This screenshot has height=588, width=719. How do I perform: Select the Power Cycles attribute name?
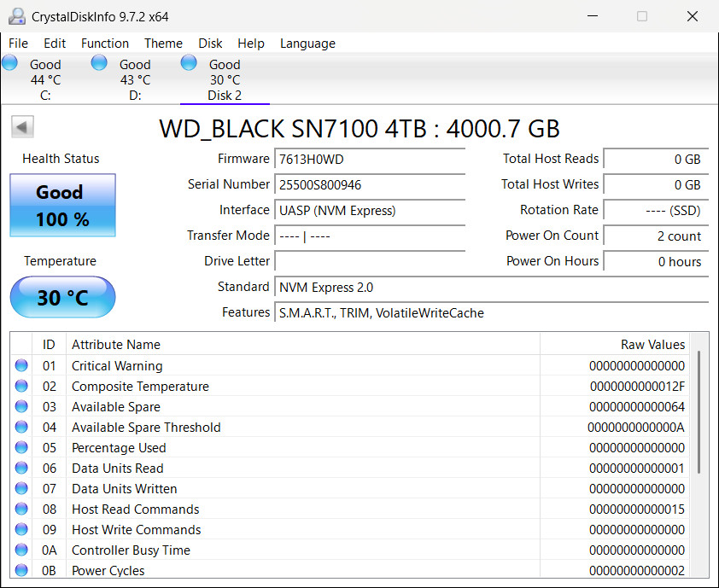(108, 571)
